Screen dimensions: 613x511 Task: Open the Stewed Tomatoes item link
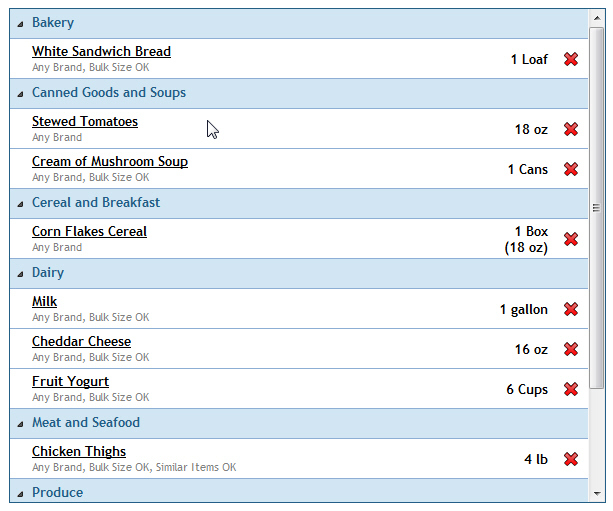tap(85, 121)
